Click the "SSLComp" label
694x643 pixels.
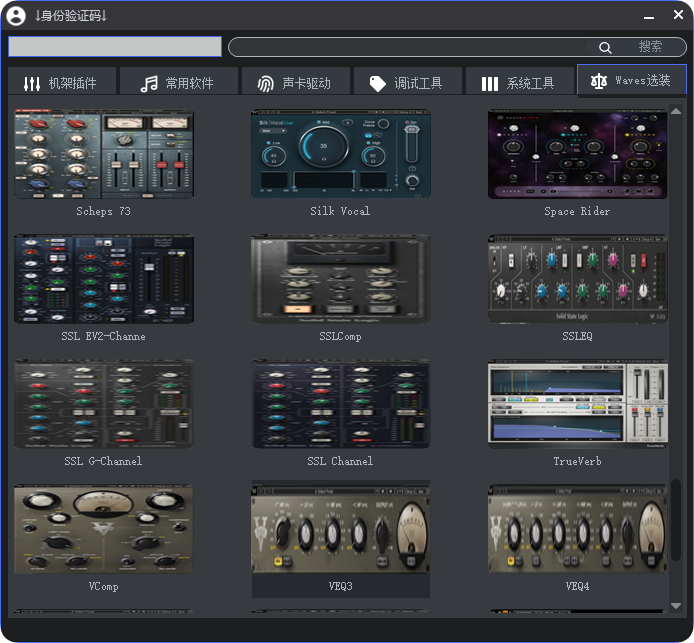point(340,337)
